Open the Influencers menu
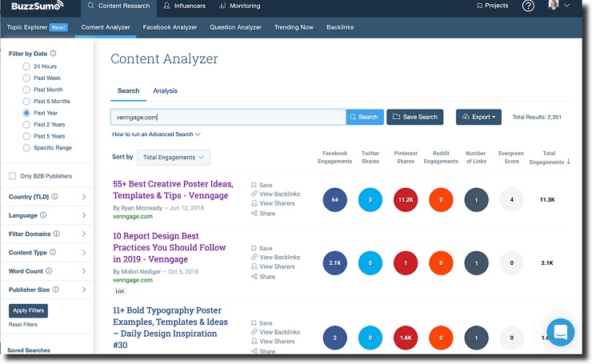This screenshot has height=364, width=592. click(x=185, y=6)
